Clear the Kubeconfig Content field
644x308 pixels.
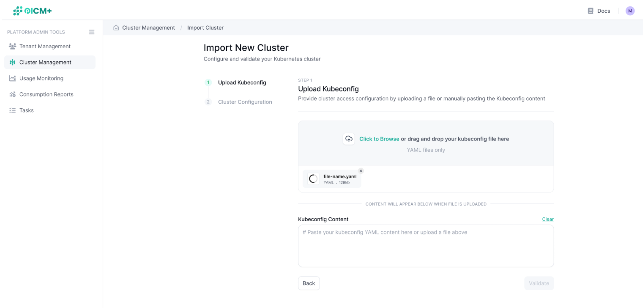[548, 219]
